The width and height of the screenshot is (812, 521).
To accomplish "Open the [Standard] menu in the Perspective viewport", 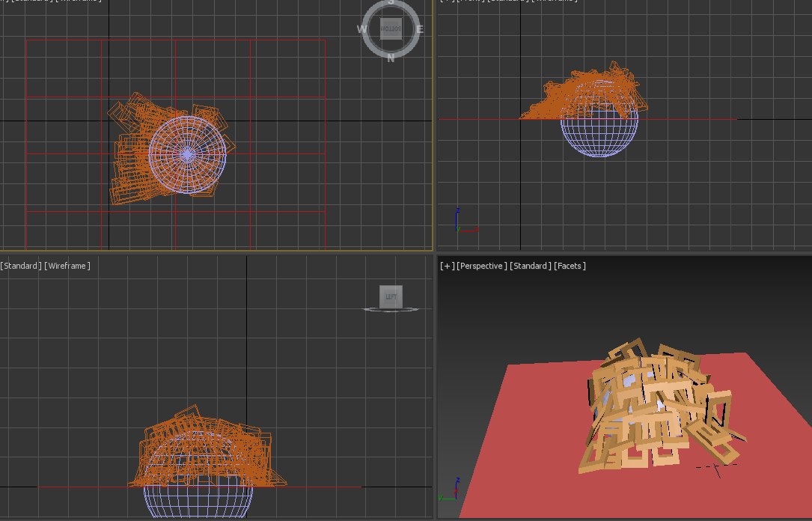I will 531,266.
